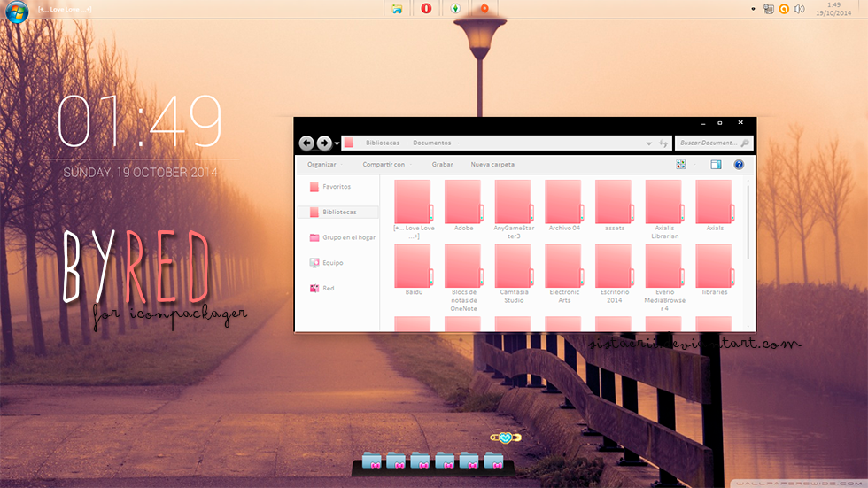
Task: Select the Everio MediaBrowser 4 folder
Action: pyautogui.click(x=664, y=278)
